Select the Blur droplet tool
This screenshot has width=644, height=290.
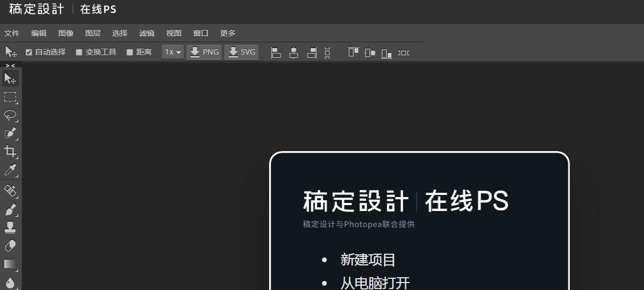10,282
